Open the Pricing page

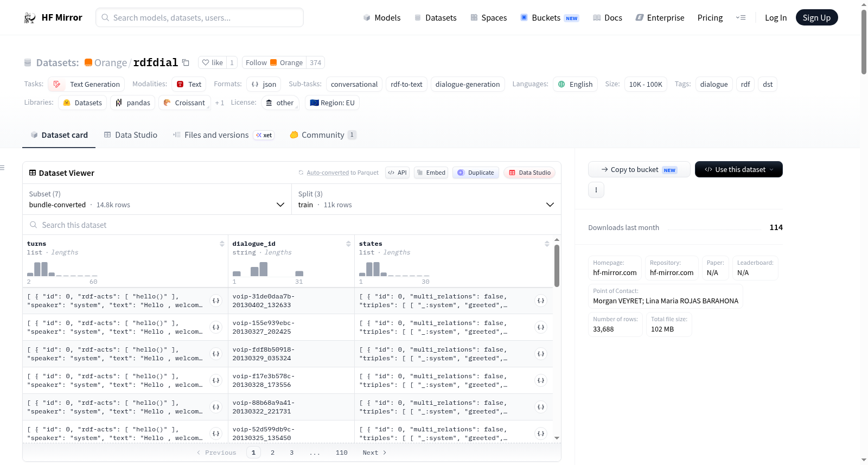point(710,18)
